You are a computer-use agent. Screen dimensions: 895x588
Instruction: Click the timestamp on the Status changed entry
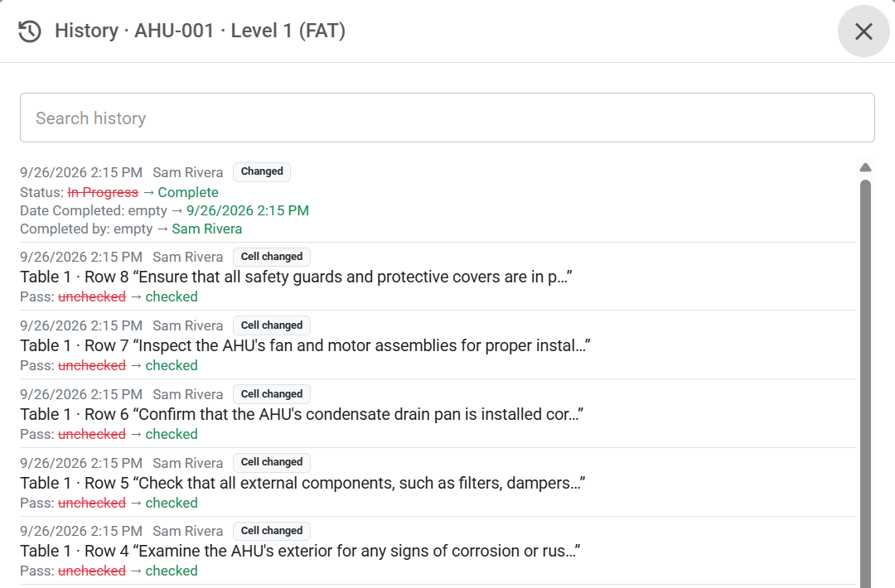pyautogui.click(x=81, y=172)
